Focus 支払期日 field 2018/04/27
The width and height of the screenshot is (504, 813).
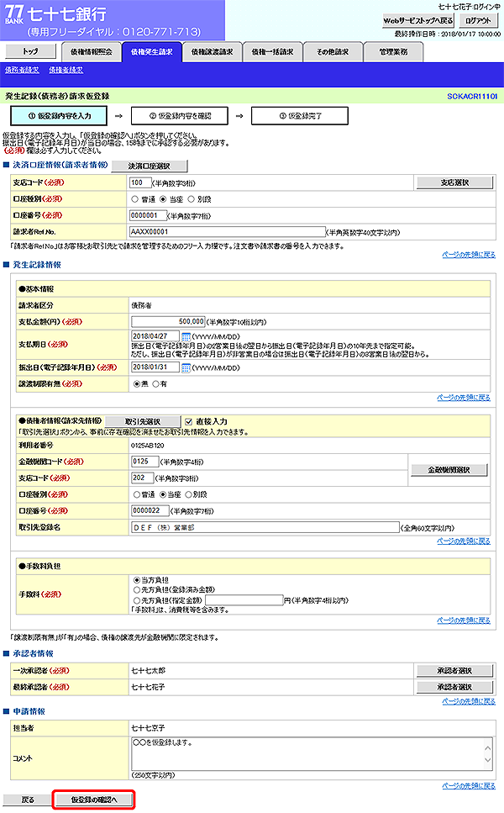pyautogui.click(x=155, y=336)
